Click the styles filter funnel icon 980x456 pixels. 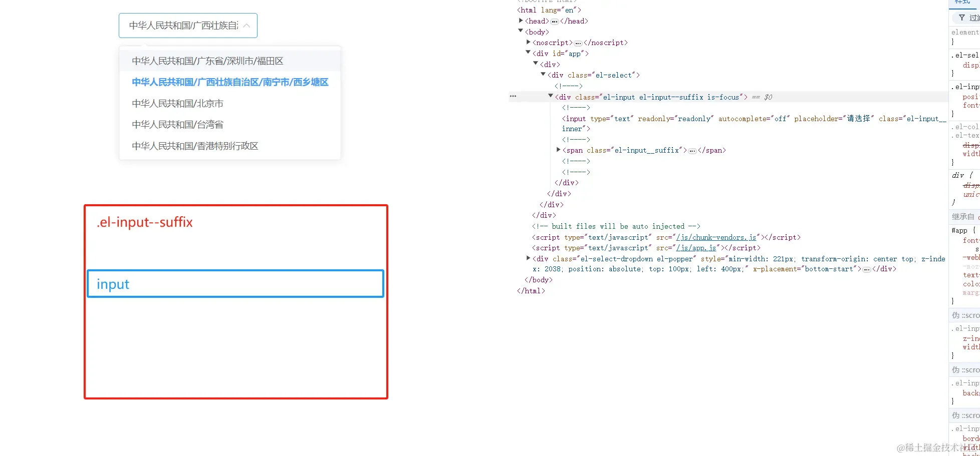(x=962, y=18)
